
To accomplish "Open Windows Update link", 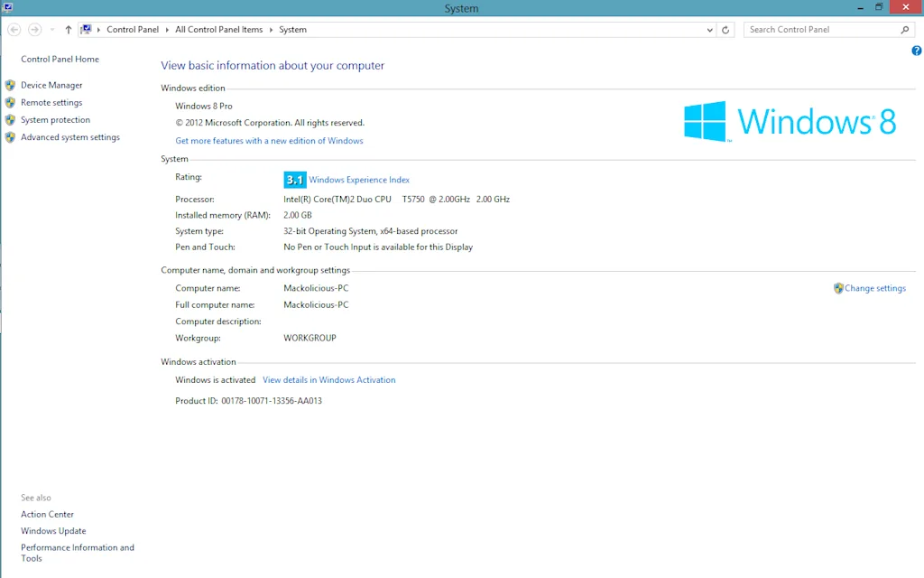I will click(x=53, y=531).
